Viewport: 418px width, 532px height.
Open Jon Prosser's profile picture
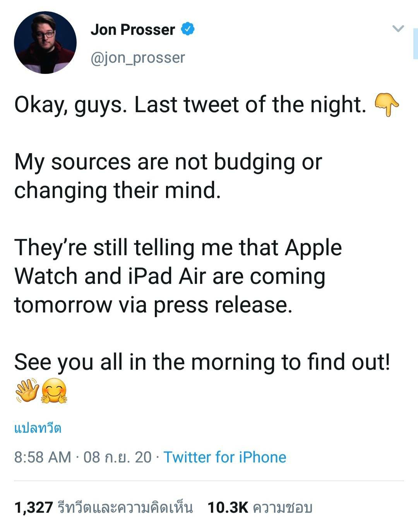tap(45, 43)
